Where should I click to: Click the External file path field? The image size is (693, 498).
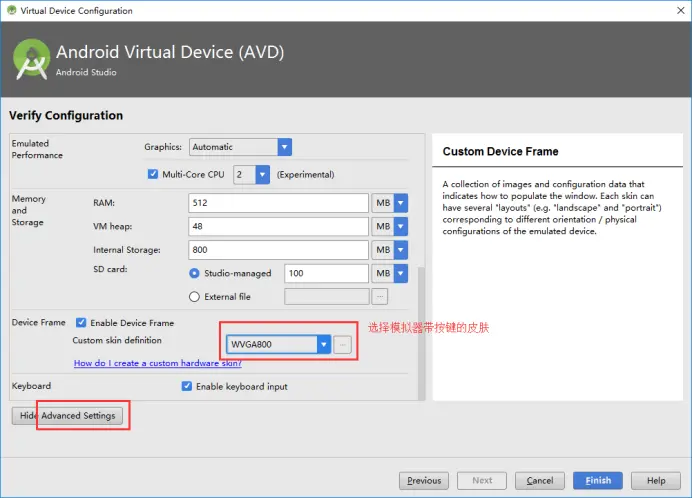point(327,297)
